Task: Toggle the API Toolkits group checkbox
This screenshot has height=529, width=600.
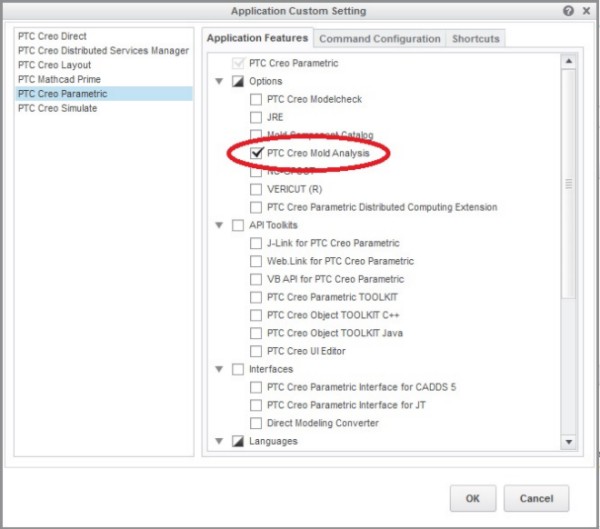Action: tap(238, 225)
